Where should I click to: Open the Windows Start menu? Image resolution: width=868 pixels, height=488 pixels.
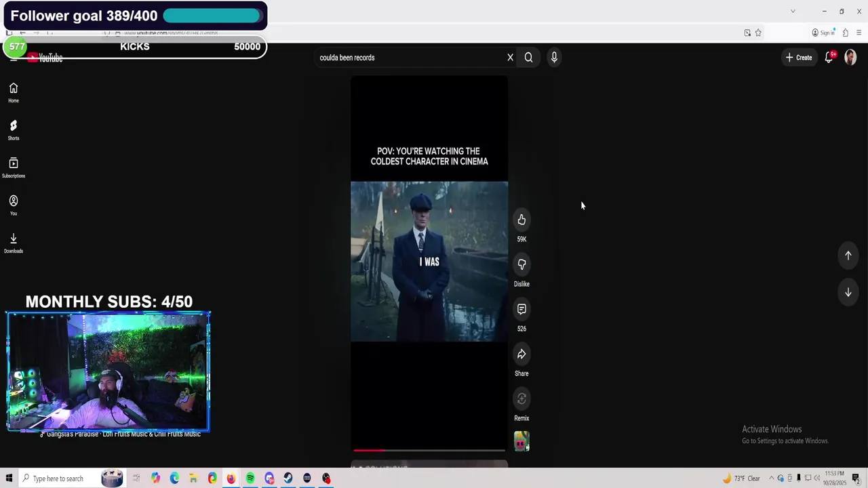pos(9,479)
